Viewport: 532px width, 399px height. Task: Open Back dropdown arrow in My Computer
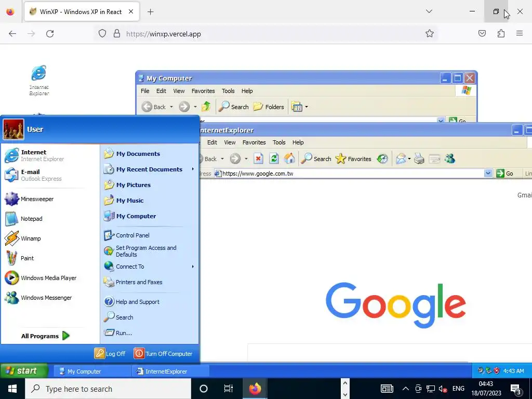click(x=171, y=107)
